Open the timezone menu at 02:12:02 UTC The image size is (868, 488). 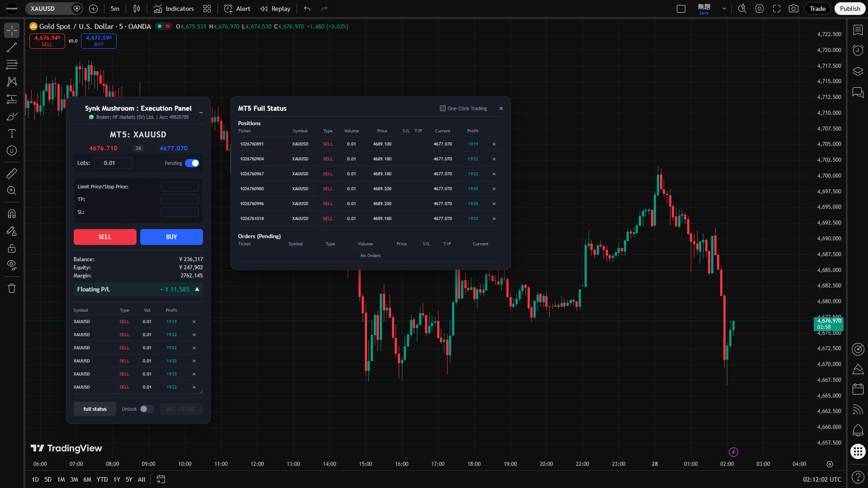click(822, 479)
